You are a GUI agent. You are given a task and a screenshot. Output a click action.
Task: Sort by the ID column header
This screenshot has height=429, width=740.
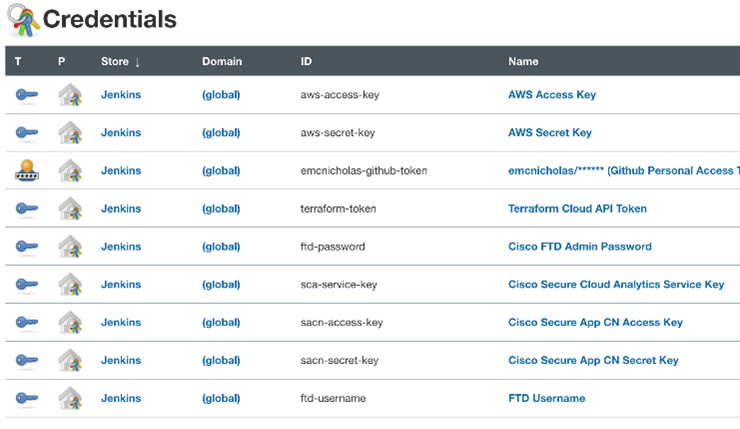[306, 61]
